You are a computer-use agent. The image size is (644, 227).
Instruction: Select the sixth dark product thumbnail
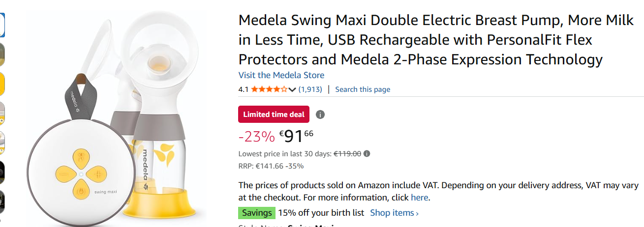point(2,172)
